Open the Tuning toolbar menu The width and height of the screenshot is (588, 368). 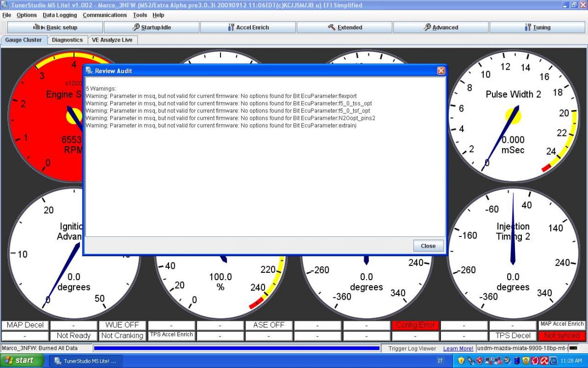[537, 27]
